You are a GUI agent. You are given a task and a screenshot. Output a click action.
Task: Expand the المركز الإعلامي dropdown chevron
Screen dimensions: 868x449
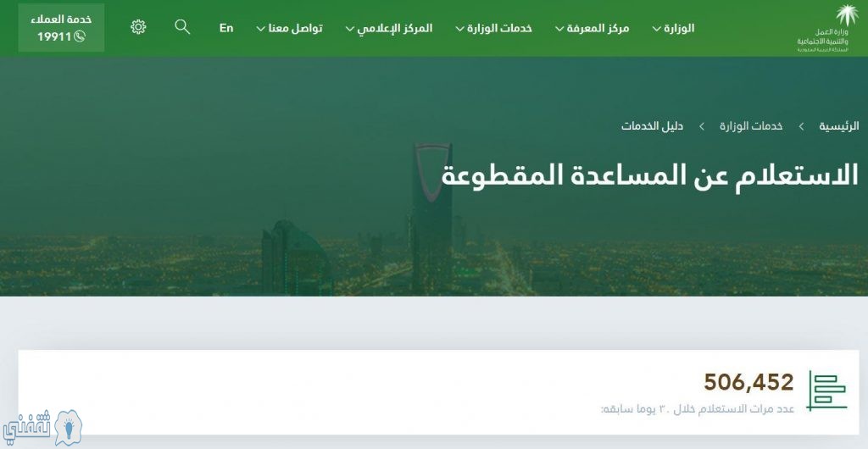350,29
